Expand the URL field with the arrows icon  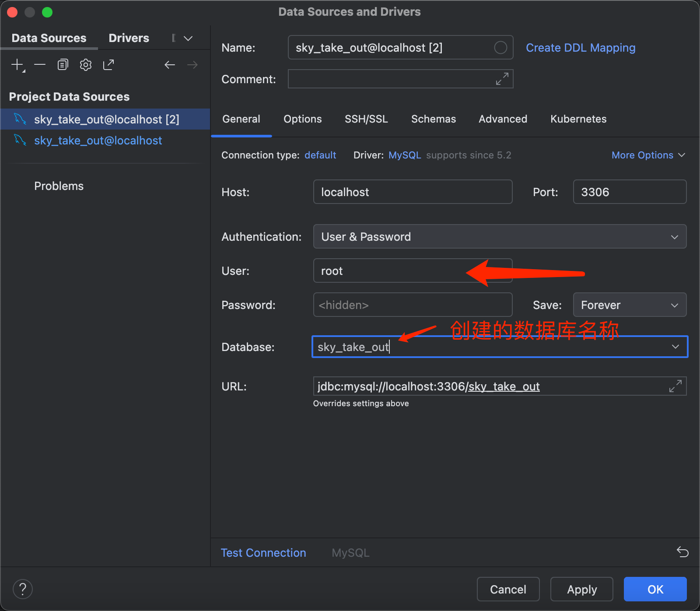(675, 386)
